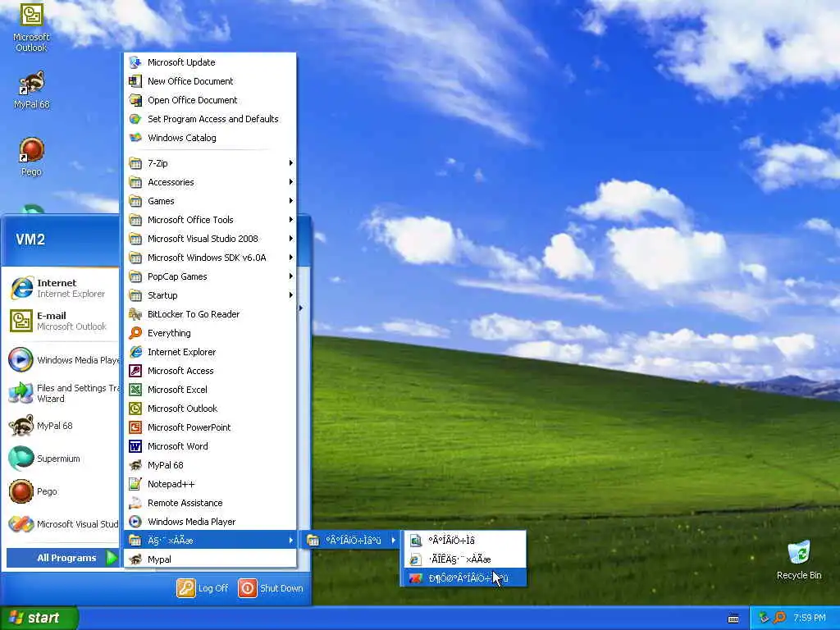Click the All Programs button

pos(62,558)
